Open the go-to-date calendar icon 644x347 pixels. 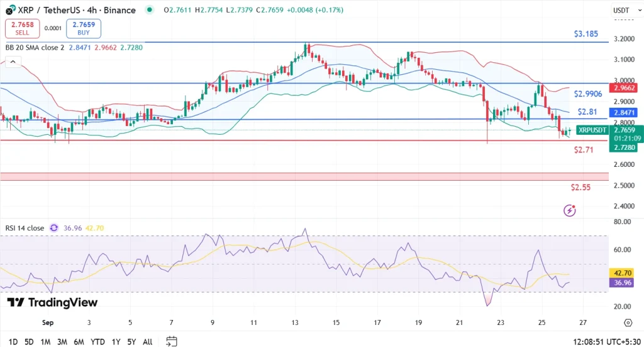[x=171, y=341]
